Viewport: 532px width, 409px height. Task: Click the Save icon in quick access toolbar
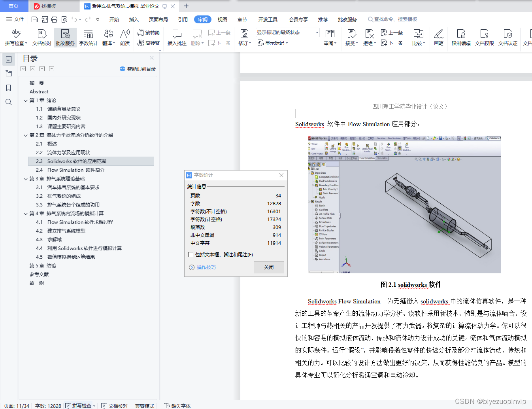pos(34,19)
